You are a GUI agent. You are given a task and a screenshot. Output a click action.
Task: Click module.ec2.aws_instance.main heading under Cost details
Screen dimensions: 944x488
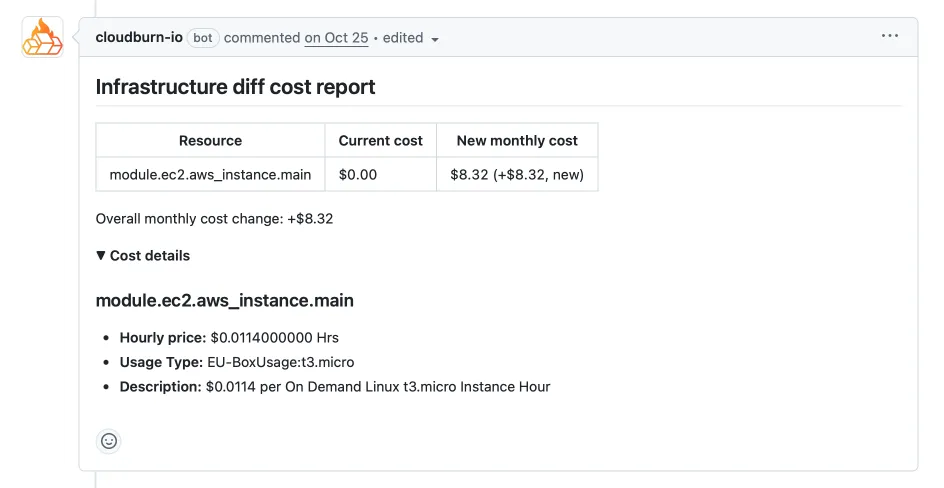[x=224, y=301]
